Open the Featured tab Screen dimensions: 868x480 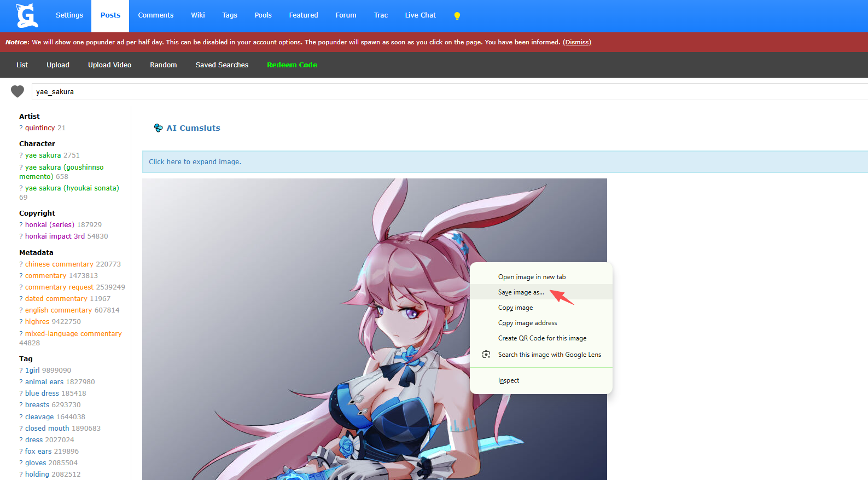point(304,15)
